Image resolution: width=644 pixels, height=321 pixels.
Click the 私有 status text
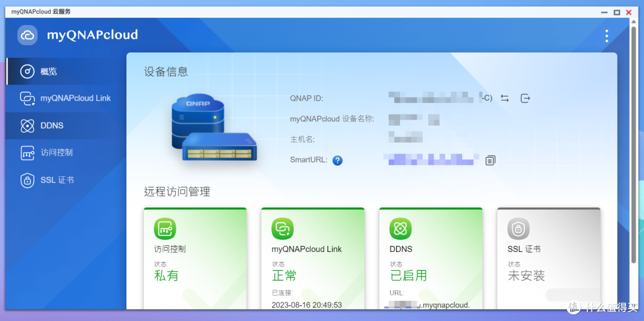click(x=166, y=276)
